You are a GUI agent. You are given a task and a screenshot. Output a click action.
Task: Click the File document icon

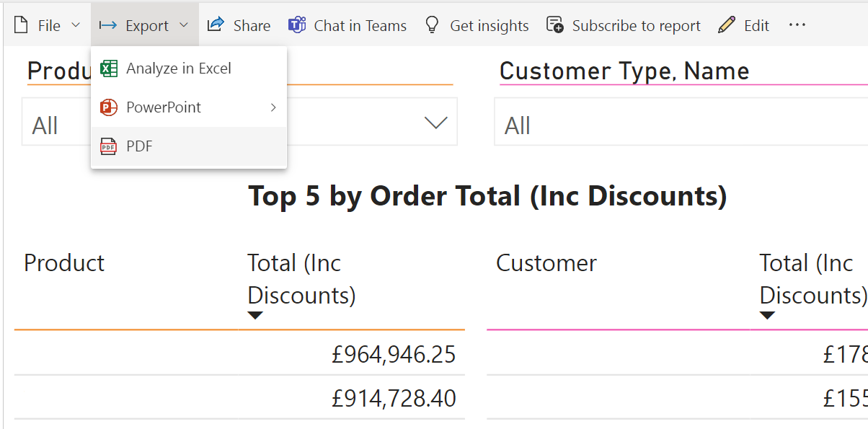pyautogui.click(x=21, y=26)
